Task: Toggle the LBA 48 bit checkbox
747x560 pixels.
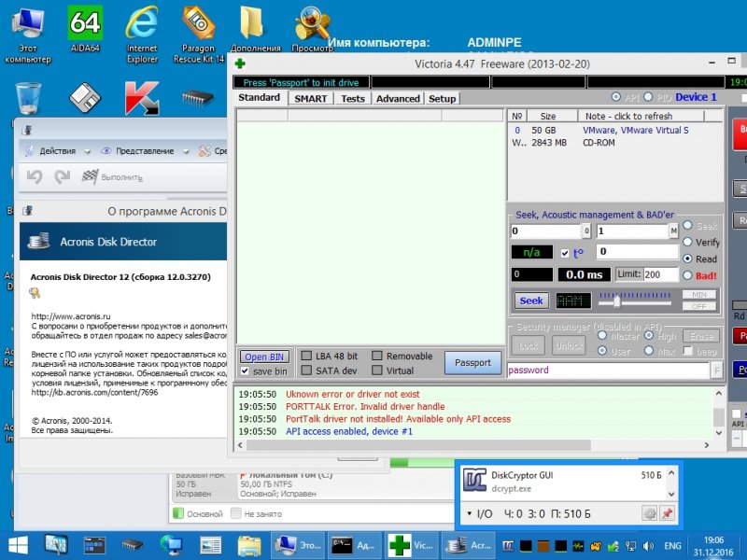Action: (306, 356)
